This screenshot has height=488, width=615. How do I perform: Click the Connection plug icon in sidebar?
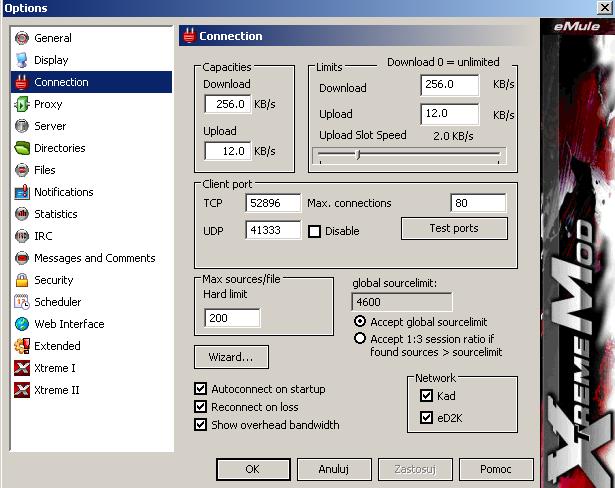(22, 82)
